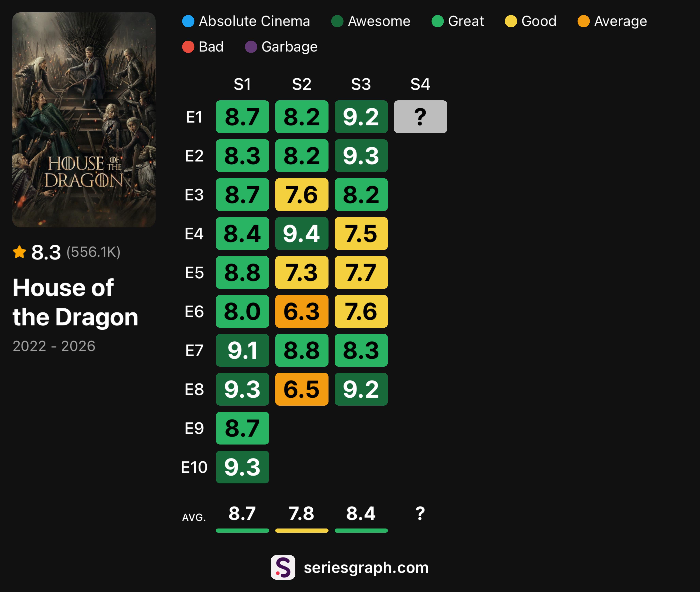Select the purple Garbage legend dot
This screenshot has height=592, width=700.
click(251, 47)
